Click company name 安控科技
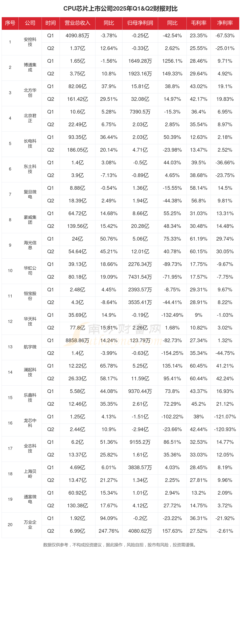241x644 pixels. point(30,42)
